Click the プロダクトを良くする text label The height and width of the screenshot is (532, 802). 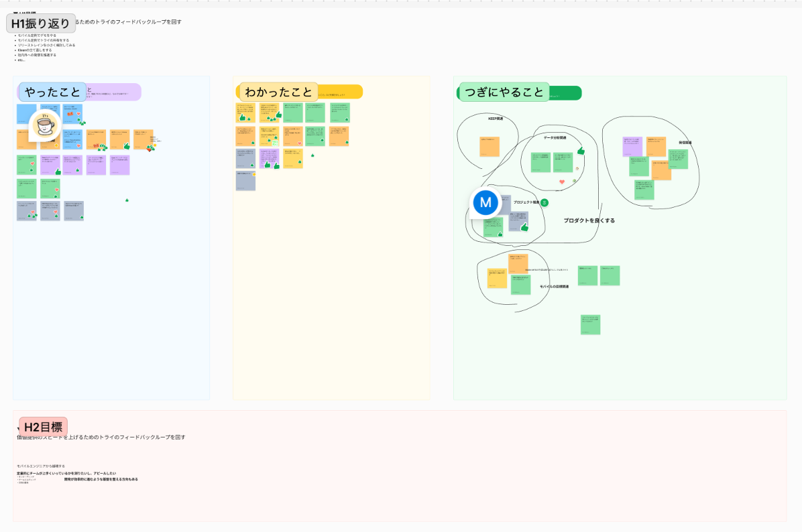click(589, 220)
